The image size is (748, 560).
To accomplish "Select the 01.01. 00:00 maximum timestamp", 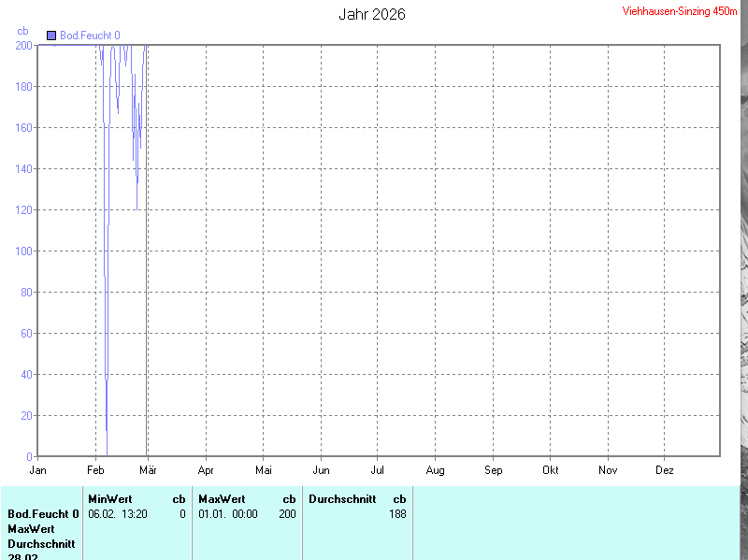I will 227,514.
